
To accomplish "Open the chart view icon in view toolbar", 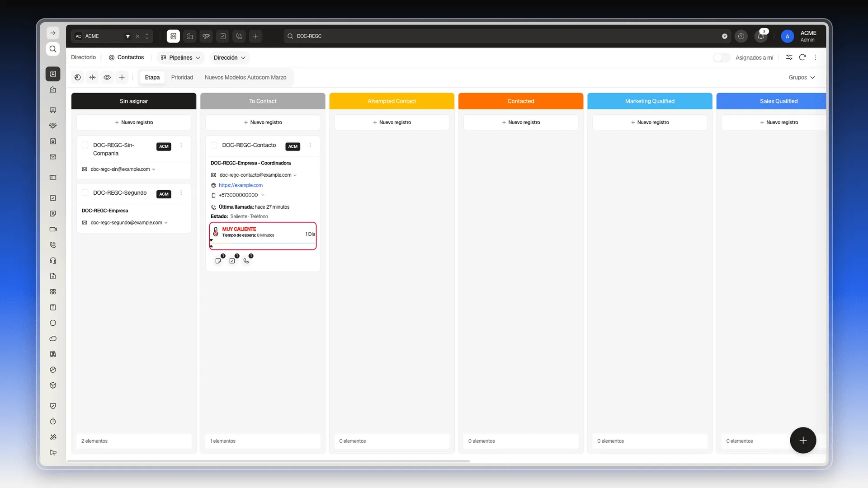I will pos(78,77).
